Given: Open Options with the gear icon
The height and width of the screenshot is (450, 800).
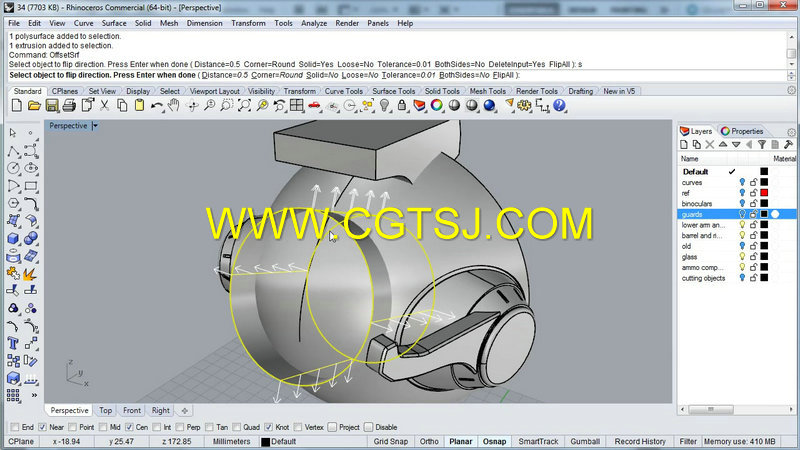Looking at the screenshot, I should 524,106.
